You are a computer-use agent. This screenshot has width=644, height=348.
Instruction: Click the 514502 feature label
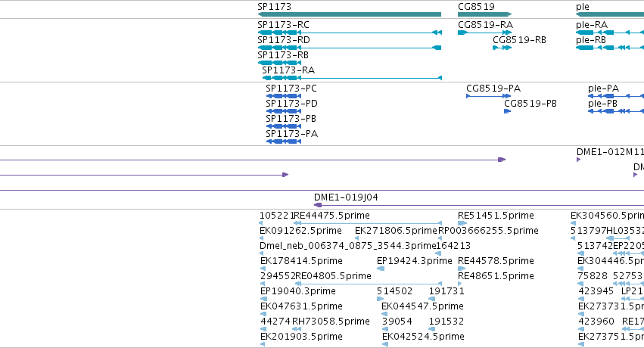[x=395, y=291]
